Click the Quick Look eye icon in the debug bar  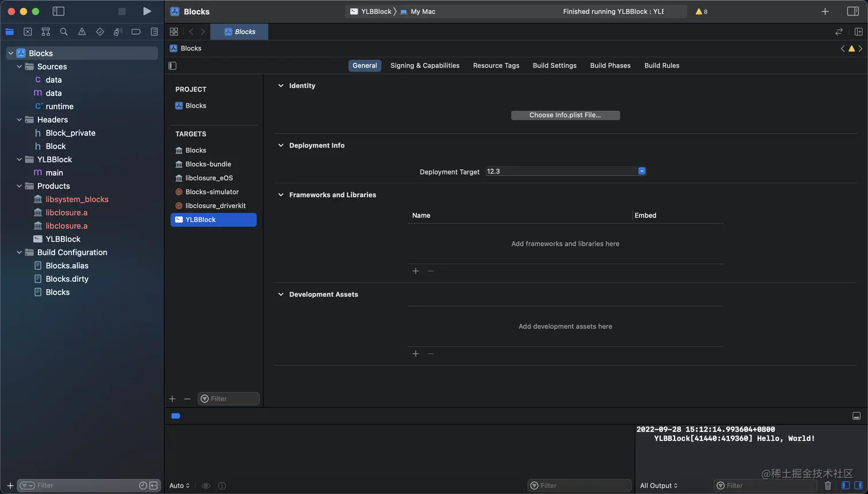206,486
